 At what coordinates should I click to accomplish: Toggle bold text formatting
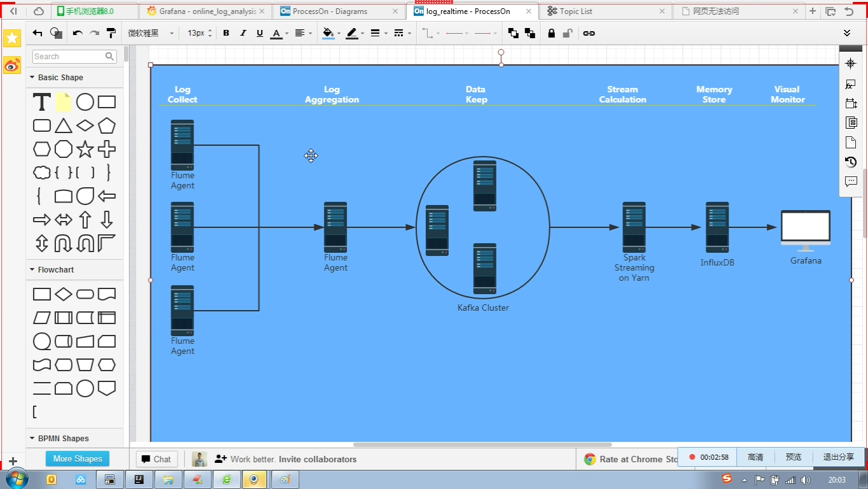226,33
